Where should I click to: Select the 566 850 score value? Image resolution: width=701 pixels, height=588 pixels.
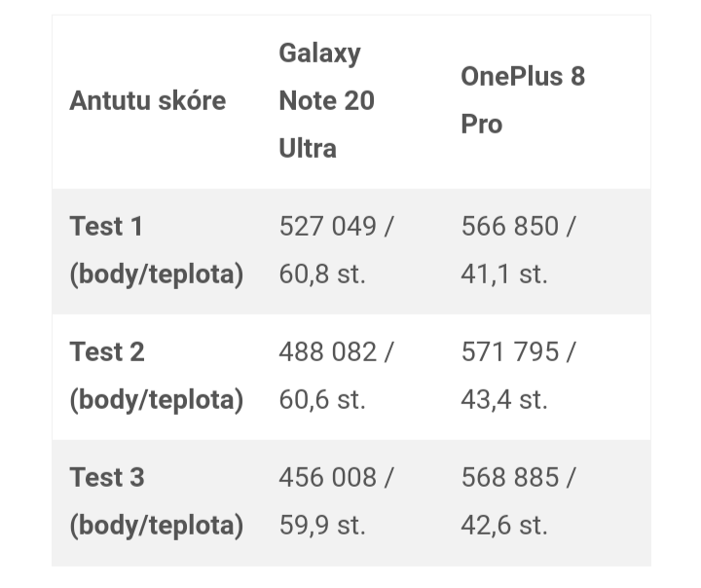[509, 226]
